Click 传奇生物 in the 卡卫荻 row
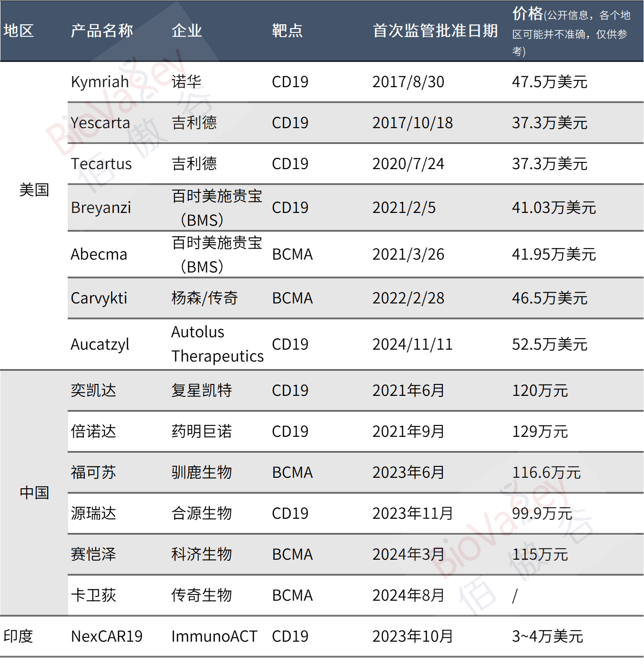 pos(202,595)
